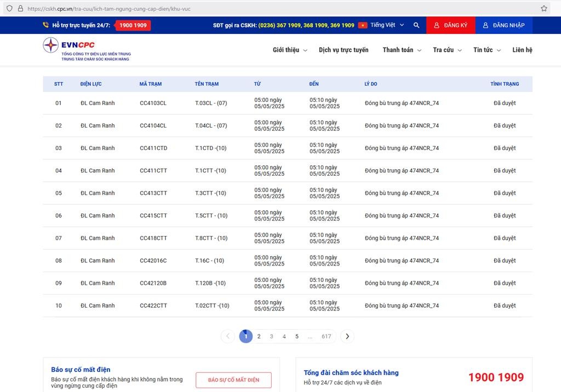This screenshot has width=561, height=392.
Task: Click the bookmark star in address bar
Action: (x=544, y=9)
